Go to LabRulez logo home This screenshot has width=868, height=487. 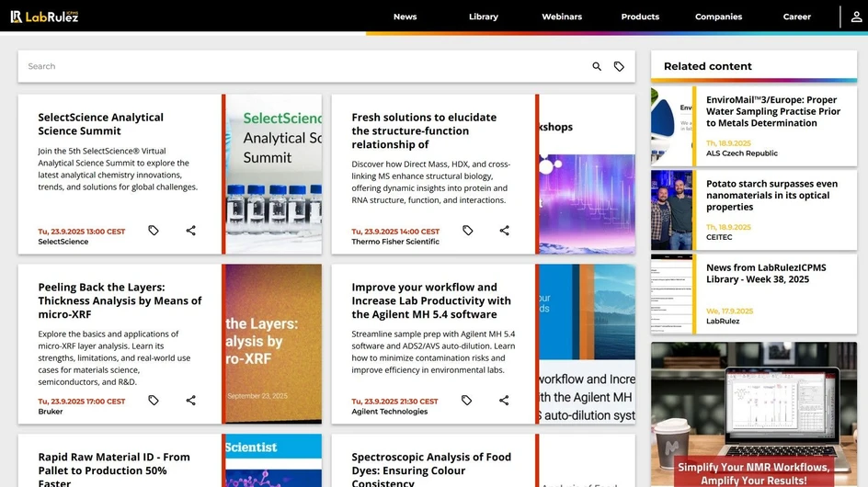[43, 17]
